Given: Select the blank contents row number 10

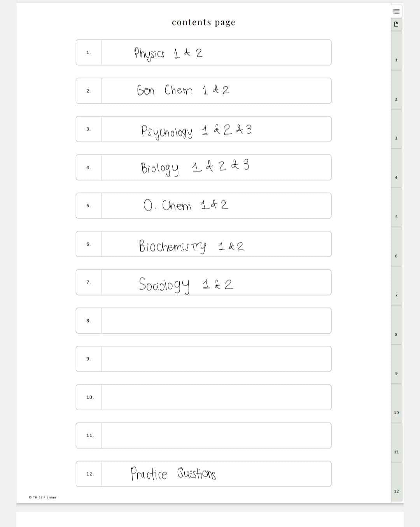Looking at the screenshot, I should tap(216, 397).
